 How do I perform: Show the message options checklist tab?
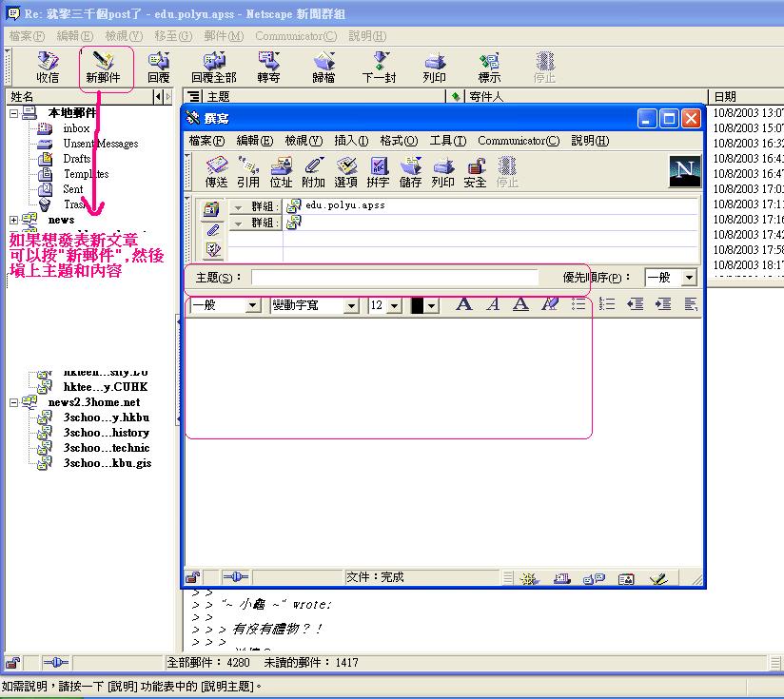pos(212,249)
